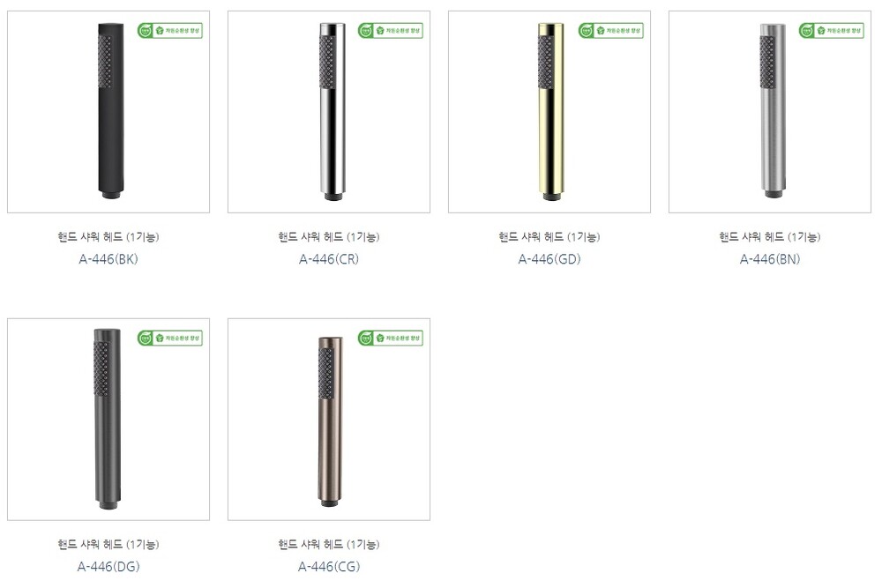Image resolution: width=882 pixels, height=588 pixels.
Task: Open the copper A-446(CG) shower head image
Action: [328, 420]
